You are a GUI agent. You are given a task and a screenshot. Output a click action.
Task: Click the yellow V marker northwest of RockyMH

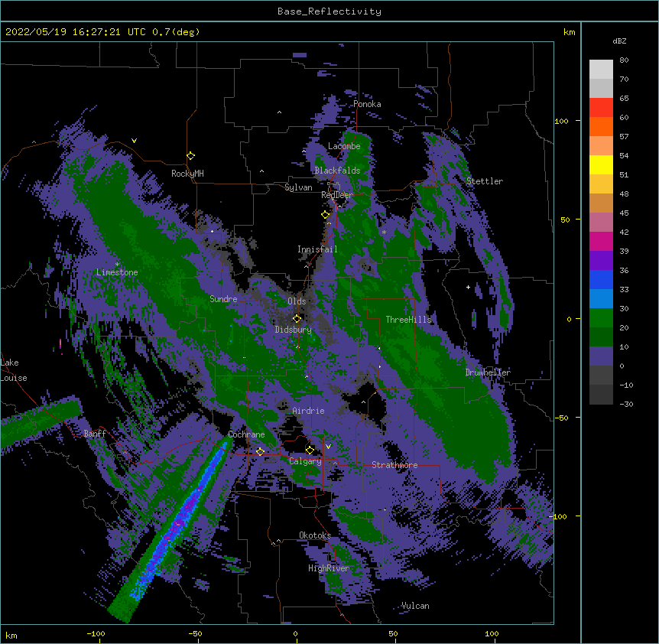pos(134,141)
